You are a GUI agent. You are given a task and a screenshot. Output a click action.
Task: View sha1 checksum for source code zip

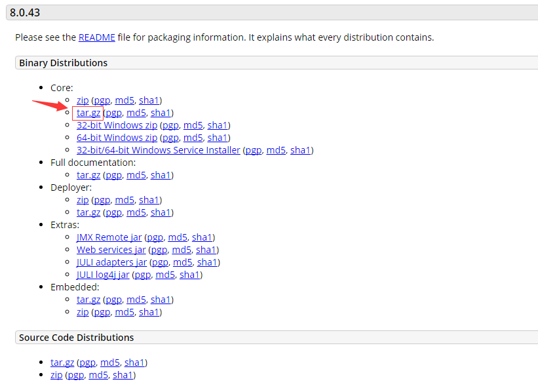tap(123, 375)
